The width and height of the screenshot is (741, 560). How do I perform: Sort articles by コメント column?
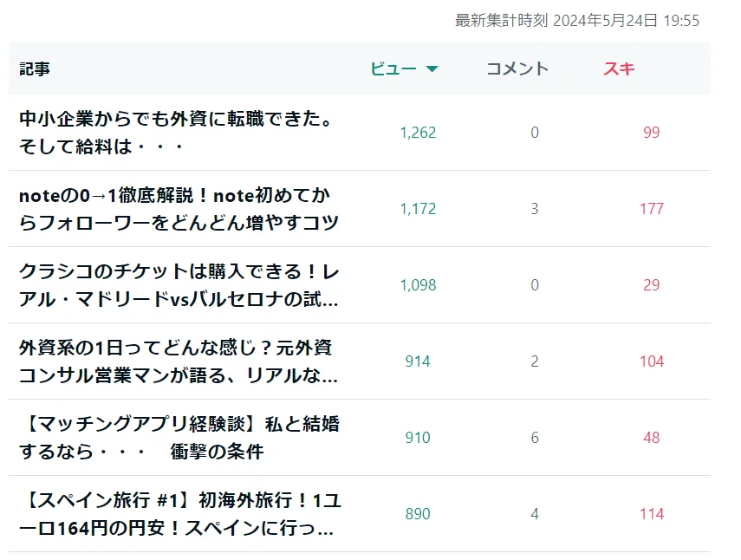tap(517, 69)
